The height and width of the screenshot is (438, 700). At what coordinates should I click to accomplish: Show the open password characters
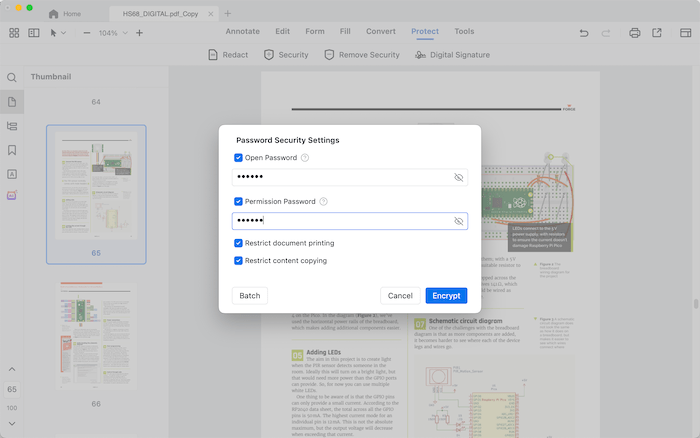click(459, 177)
